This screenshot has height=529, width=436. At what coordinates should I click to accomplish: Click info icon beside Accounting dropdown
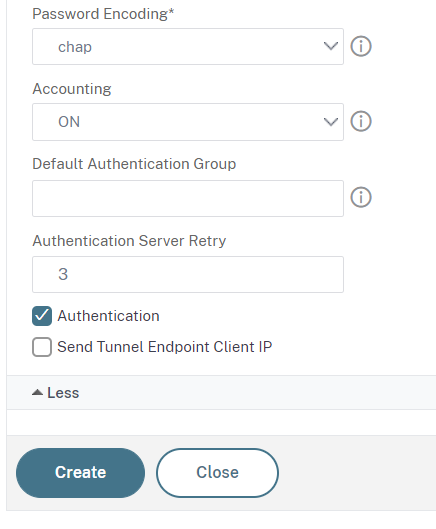361,121
